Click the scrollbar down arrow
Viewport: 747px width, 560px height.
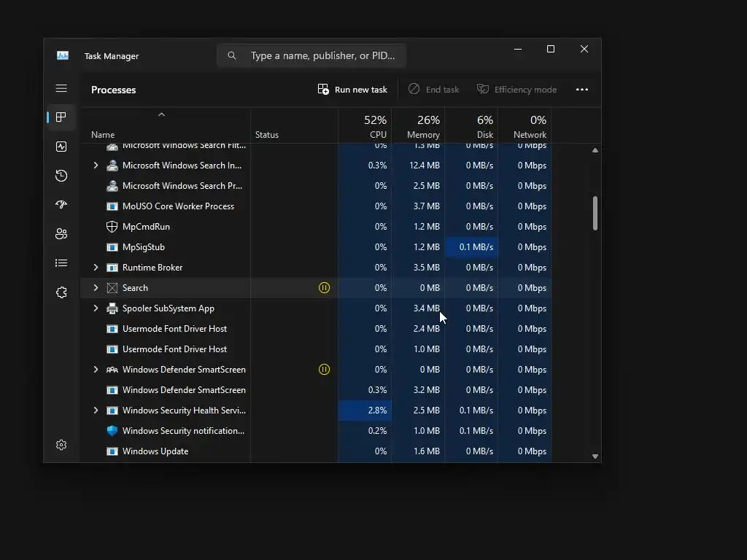(595, 456)
